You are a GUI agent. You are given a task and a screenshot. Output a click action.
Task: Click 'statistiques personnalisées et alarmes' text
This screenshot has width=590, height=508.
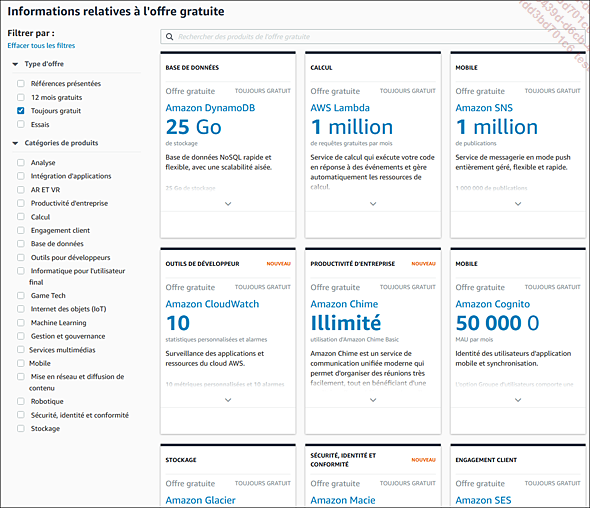[216, 339]
